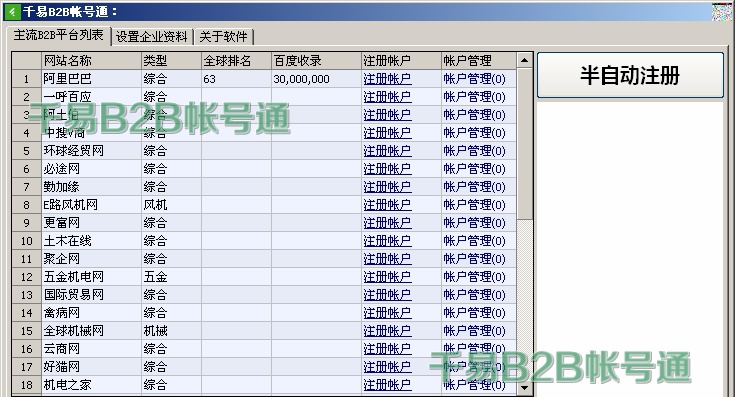Click 注册帐户 link for 环球经贸网
This screenshot has width=735, height=397.
pyautogui.click(x=387, y=151)
